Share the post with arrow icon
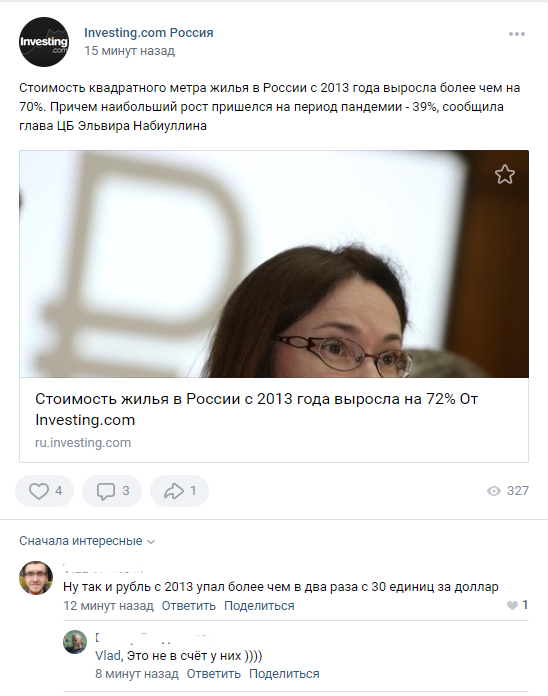The height and width of the screenshot is (696, 548). point(173,491)
